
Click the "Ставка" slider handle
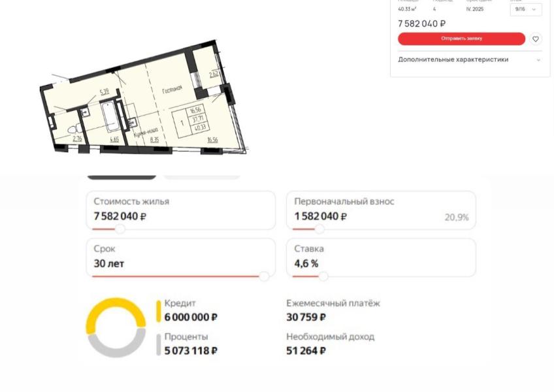tap(323, 276)
